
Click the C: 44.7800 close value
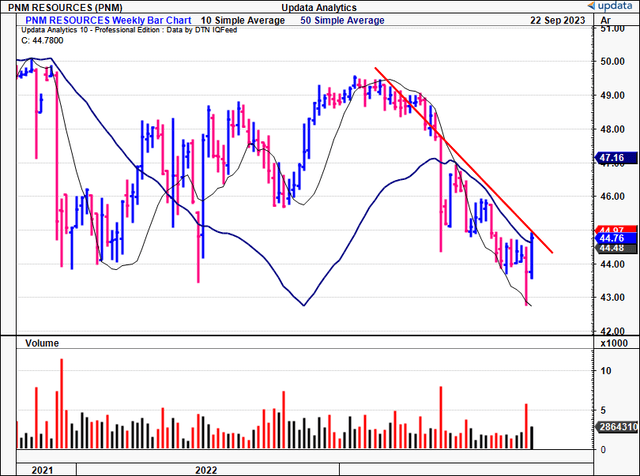(42, 40)
